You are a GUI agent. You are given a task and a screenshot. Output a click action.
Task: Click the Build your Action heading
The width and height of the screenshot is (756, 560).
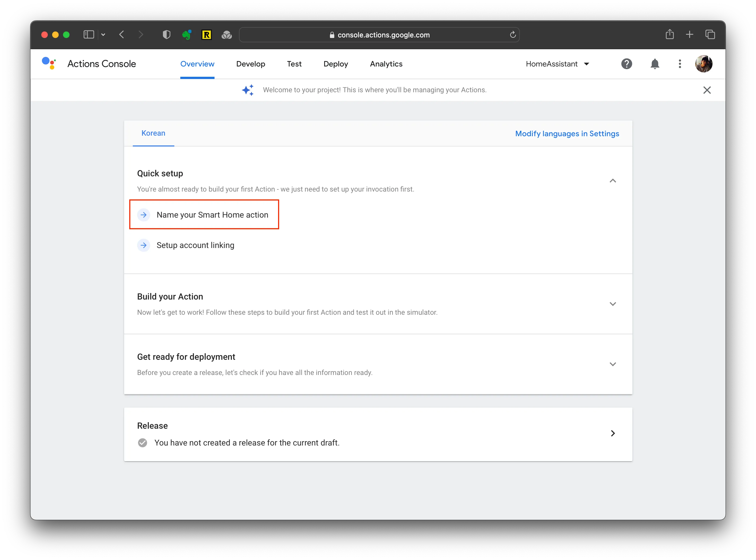click(x=170, y=296)
